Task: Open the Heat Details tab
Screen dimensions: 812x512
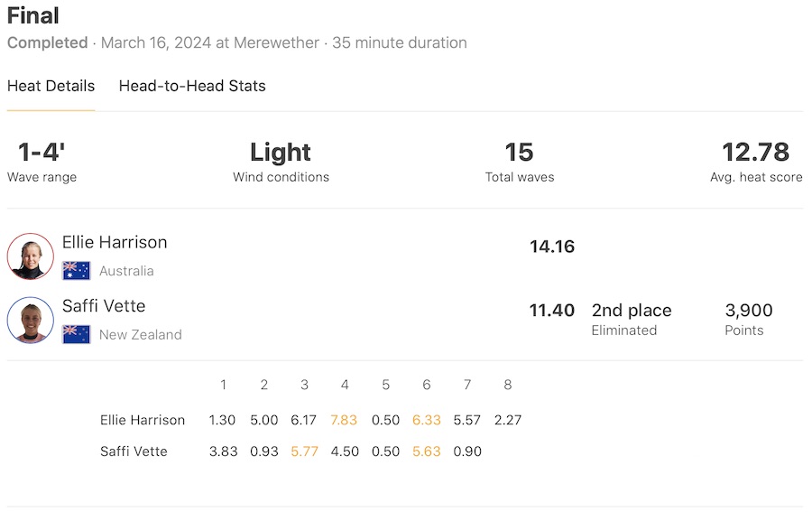Action: (51, 87)
